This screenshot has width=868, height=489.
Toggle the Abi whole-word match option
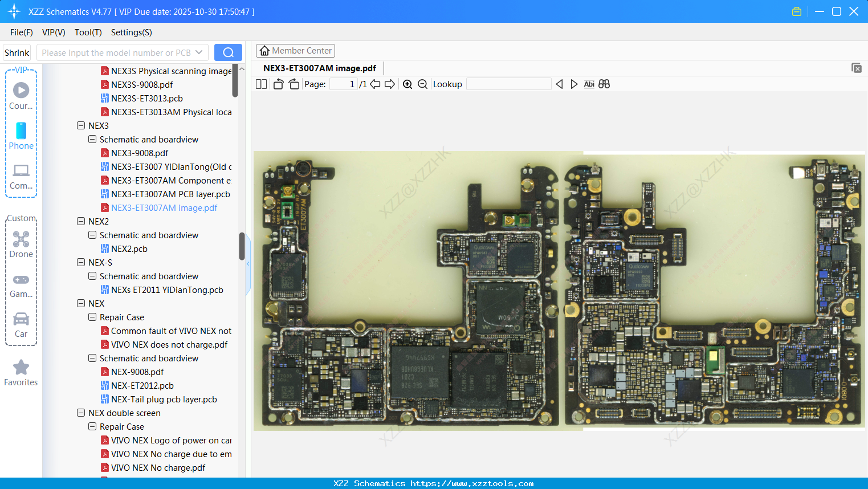coord(589,84)
